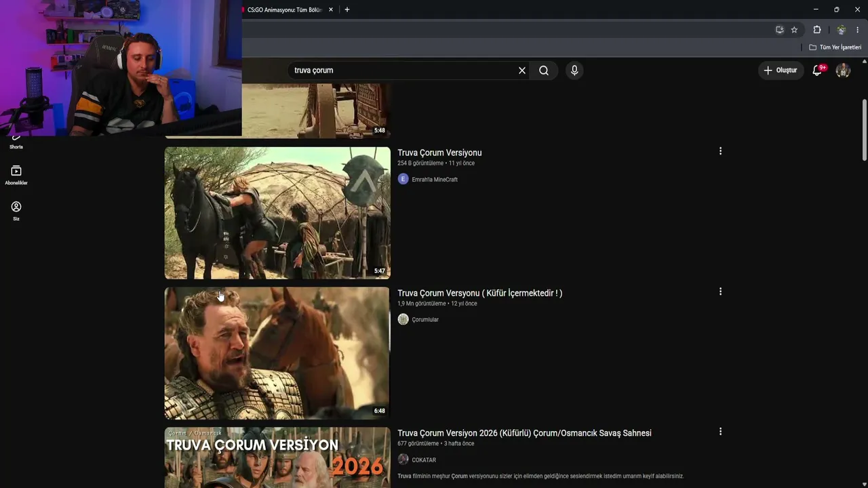
Task: Click the 1,9 Mn görüntüleme view count text
Action: click(422, 304)
